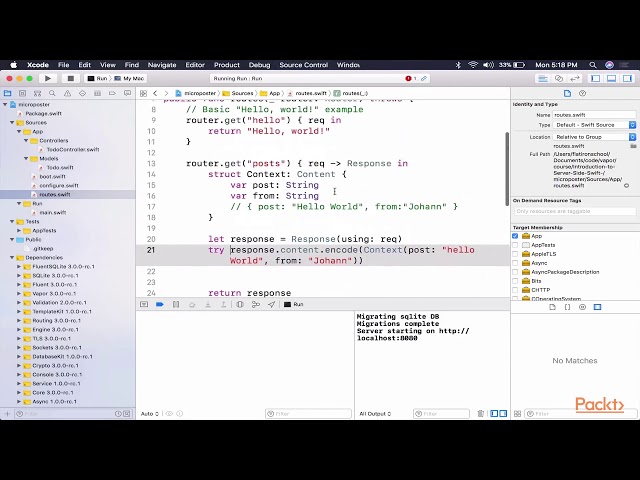Viewport: 640px width, 480px height.
Task: Open the Auto variables scope selector
Action: click(150, 413)
